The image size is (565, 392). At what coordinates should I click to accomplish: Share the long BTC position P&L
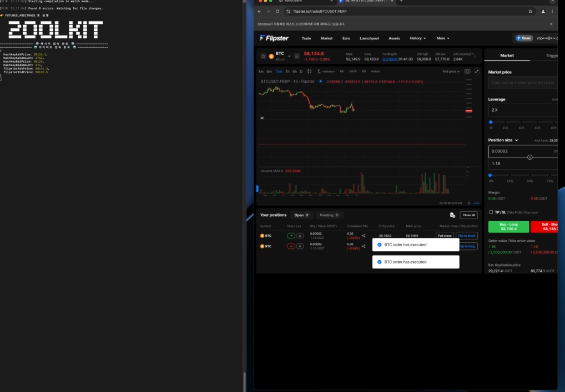point(364,236)
